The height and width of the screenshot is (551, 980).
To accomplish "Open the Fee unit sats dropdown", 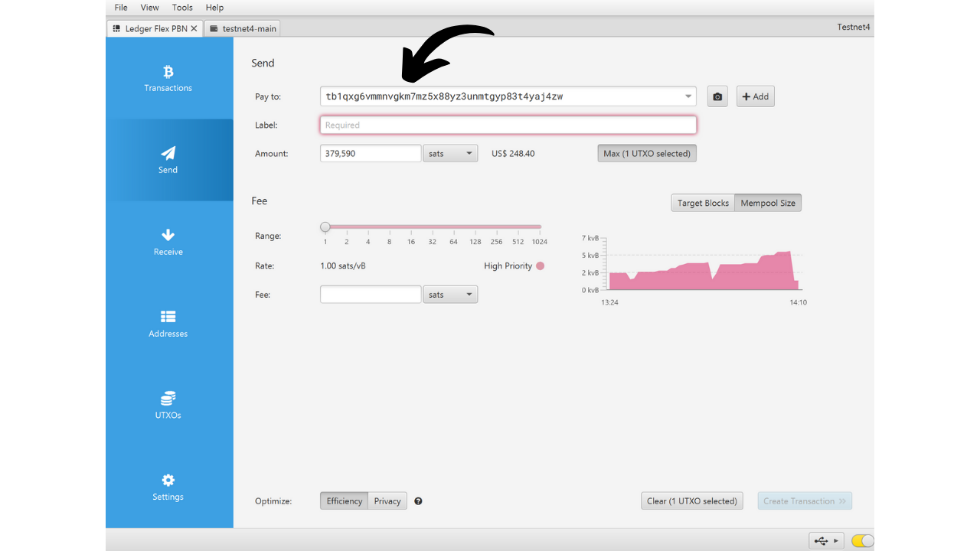I will (x=450, y=295).
